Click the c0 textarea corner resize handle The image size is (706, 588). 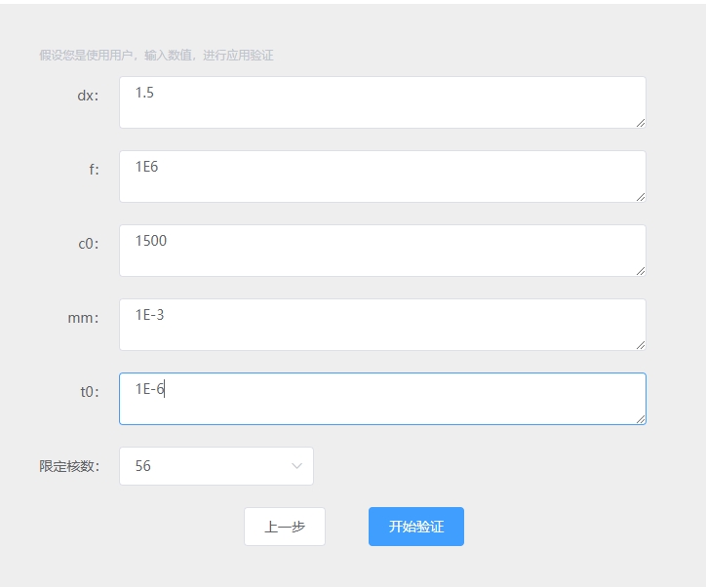click(640, 270)
